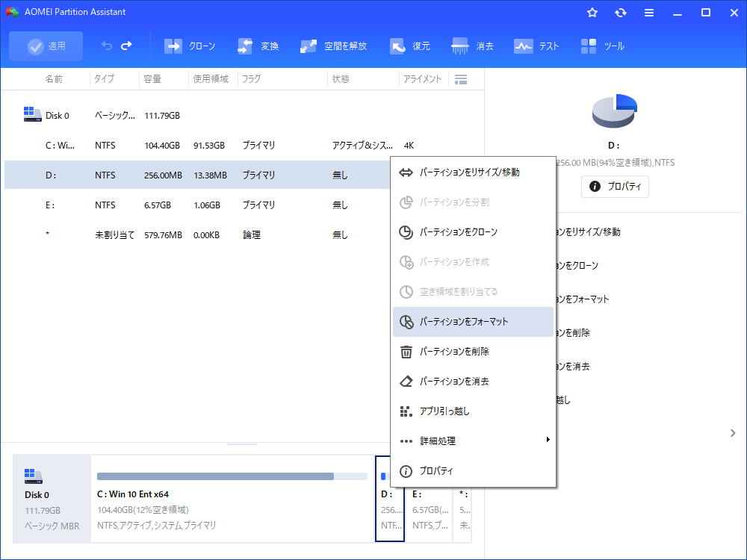Expand the 詳細処理 submenu arrow
Viewport: 747px width, 560px height.
[549, 440]
